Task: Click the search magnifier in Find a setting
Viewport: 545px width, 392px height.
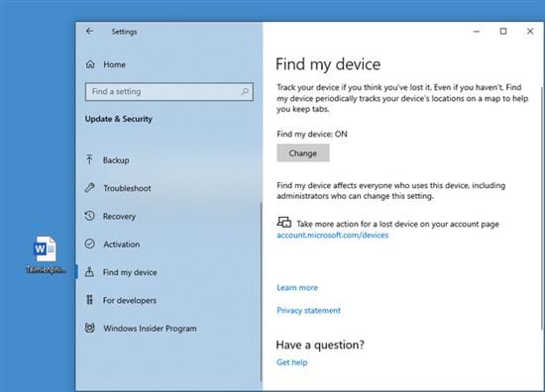Action: (x=245, y=91)
